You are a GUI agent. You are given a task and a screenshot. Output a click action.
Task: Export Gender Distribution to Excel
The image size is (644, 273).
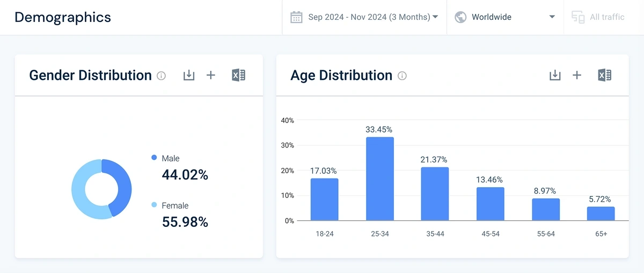[238, 75]
